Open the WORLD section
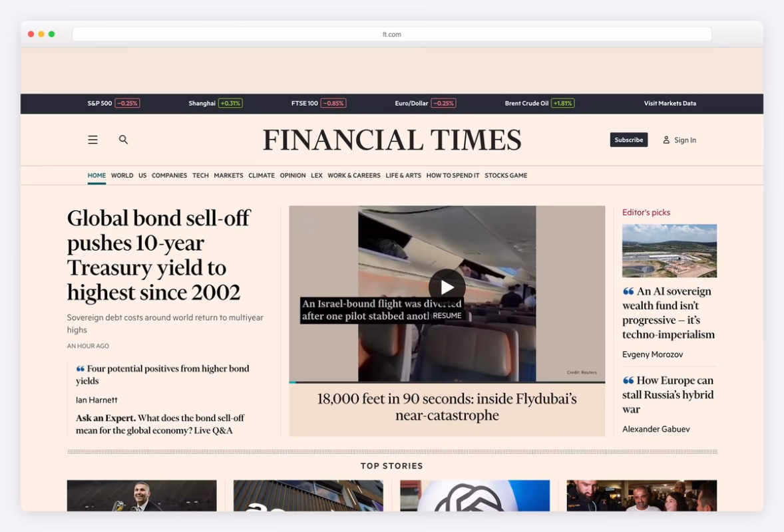This screenshot has height=532, width=784. point(122,176)
